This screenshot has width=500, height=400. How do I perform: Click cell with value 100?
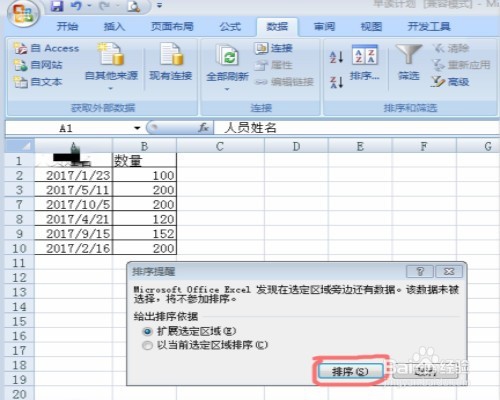144,175
